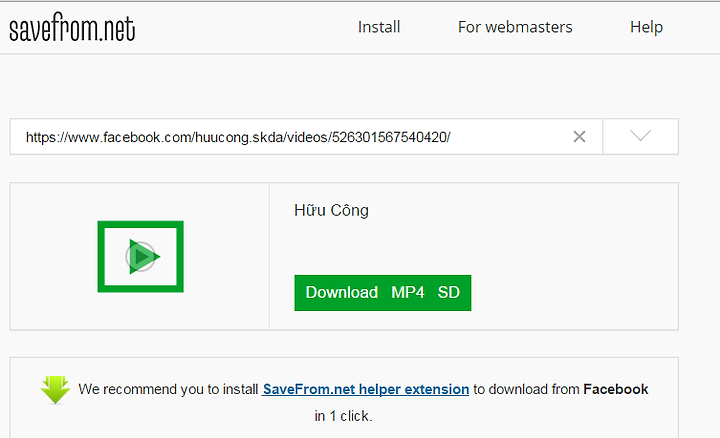Viewport: 720px width, 438px height.
Task: Click the green download arrow icon
Action: (55, 390)
